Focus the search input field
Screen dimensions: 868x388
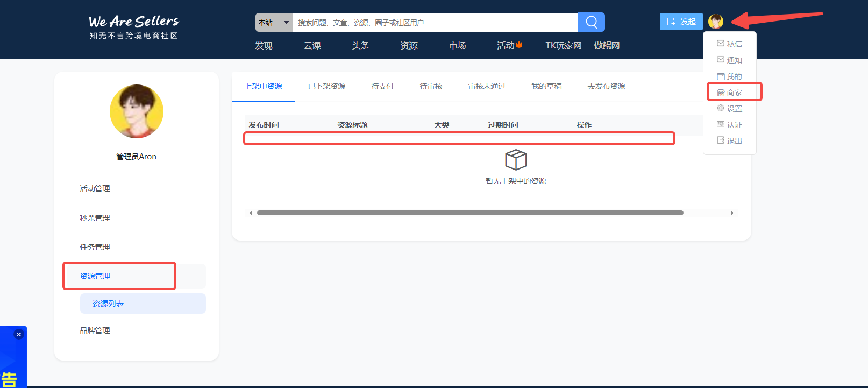click(x=435, y=23)
